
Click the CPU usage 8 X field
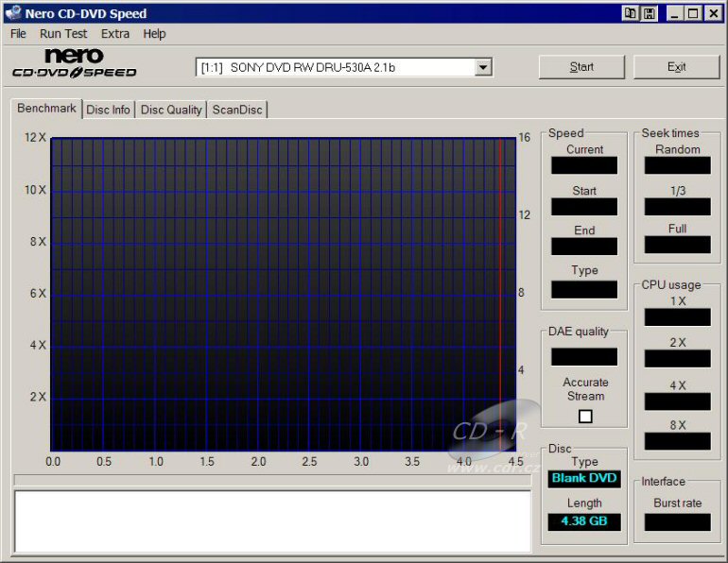click(x=677, y=441)
